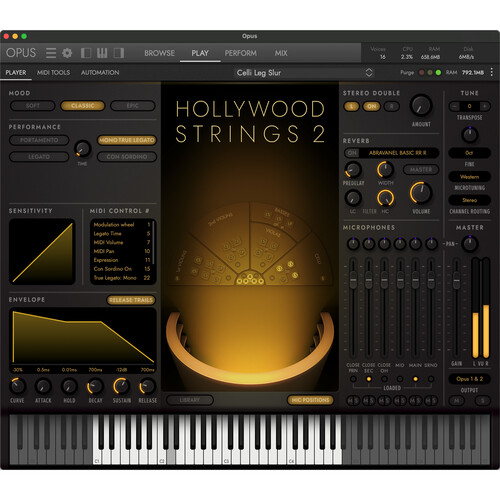Click the reverb Master button
This screenshot has width=500, height=500.
[421, 170]
